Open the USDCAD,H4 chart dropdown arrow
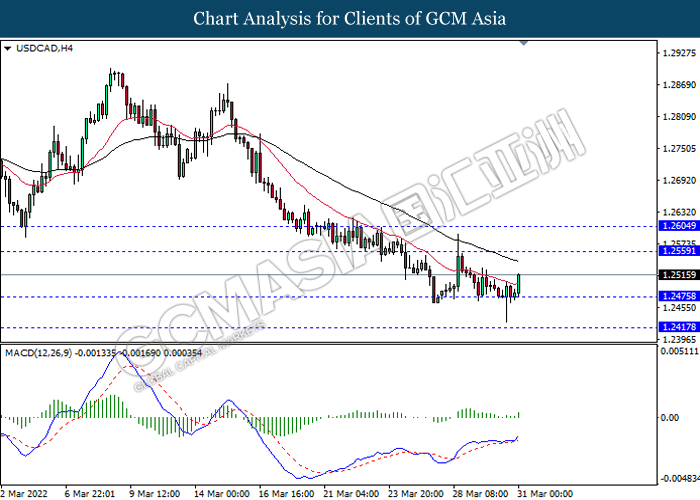 coord(7,49)
